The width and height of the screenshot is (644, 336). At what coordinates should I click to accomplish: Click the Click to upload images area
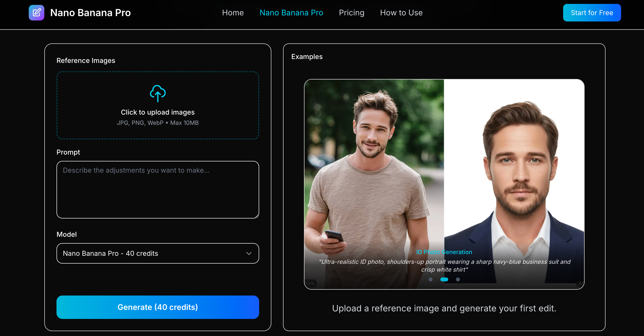pyautogui.click(x=158, y=112)
